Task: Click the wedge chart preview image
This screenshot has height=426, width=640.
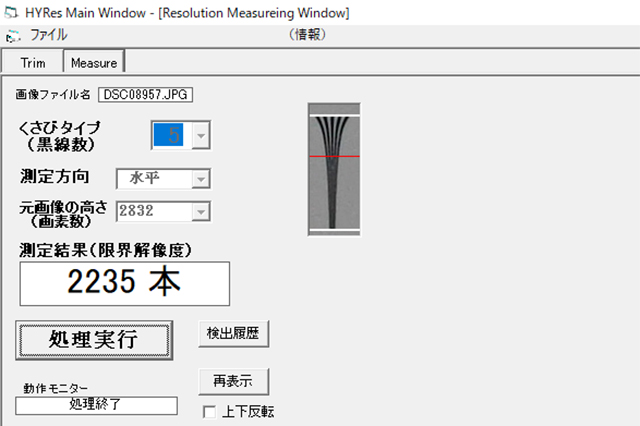Action: [x=334, y=170]
